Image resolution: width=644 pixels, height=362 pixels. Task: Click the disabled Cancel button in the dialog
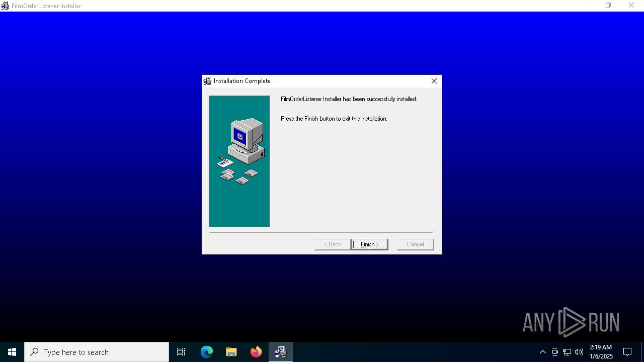pos(415,244)
